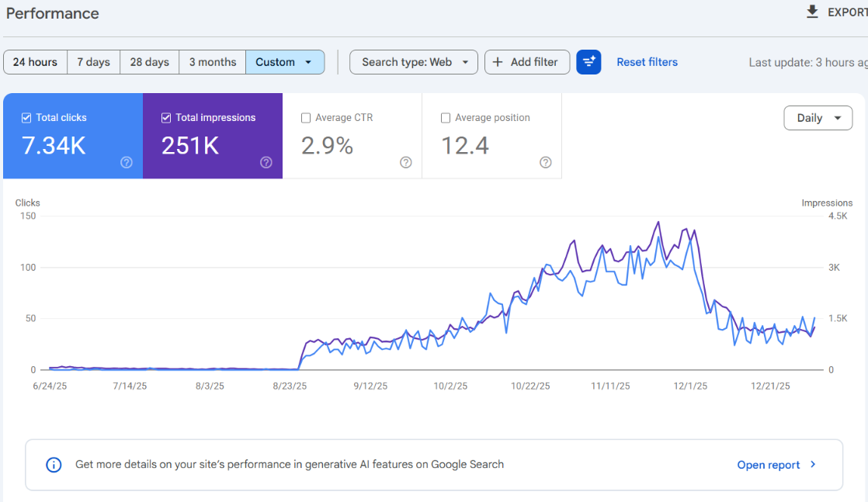Click the chevron next to Open report

point(813,464)
